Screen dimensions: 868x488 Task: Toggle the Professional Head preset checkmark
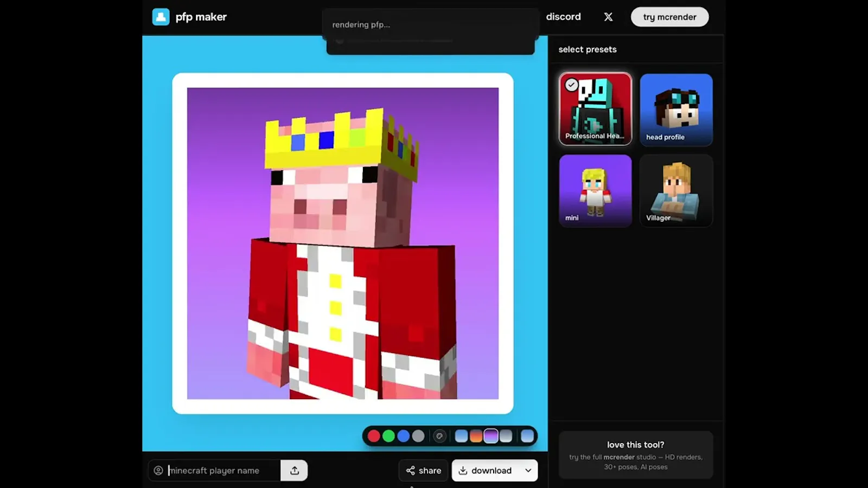pyautogui.click(x=571, y=85)
